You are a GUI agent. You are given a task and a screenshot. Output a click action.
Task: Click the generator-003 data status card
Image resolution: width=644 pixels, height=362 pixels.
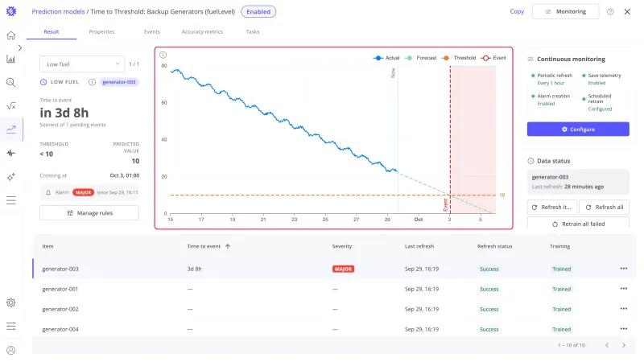click(578, 182)
